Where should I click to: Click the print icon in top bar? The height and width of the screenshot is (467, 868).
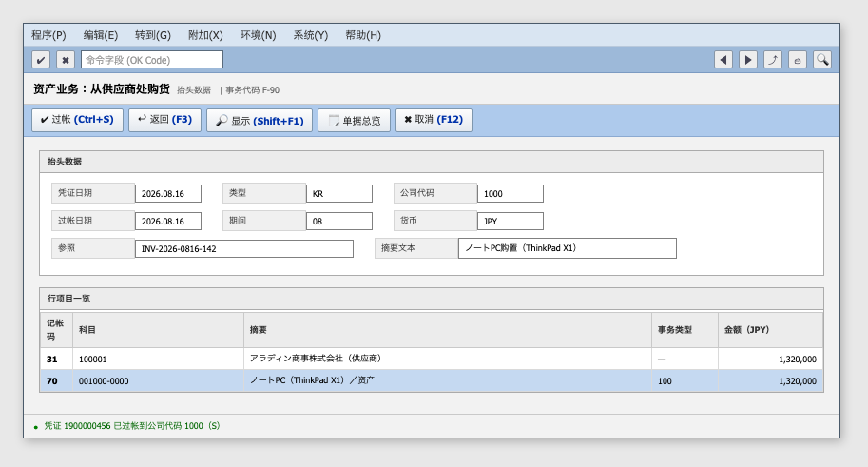click(797, 60)
